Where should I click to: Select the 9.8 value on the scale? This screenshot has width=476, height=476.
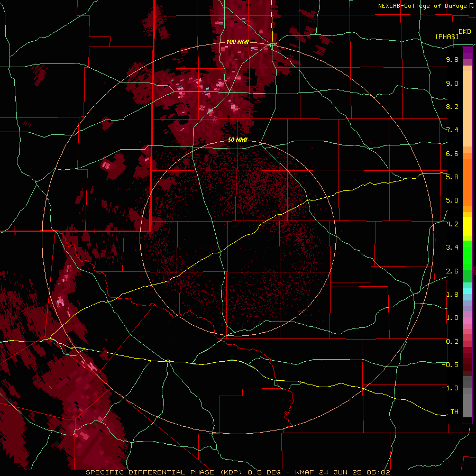(452, 59)
